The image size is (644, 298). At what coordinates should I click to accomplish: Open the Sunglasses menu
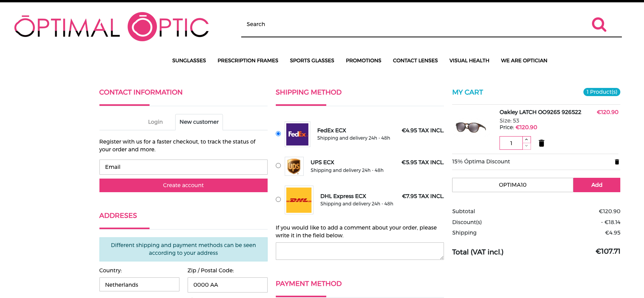[189, 60]
